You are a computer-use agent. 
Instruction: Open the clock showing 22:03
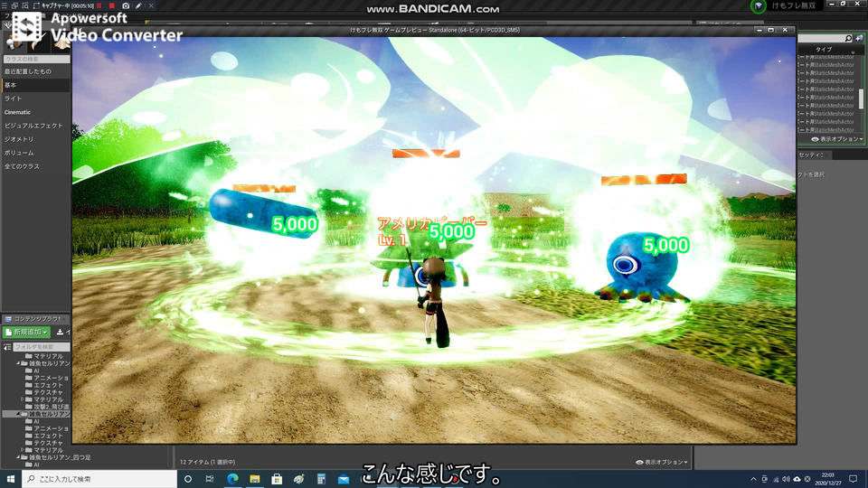click(x=827, y=479)
